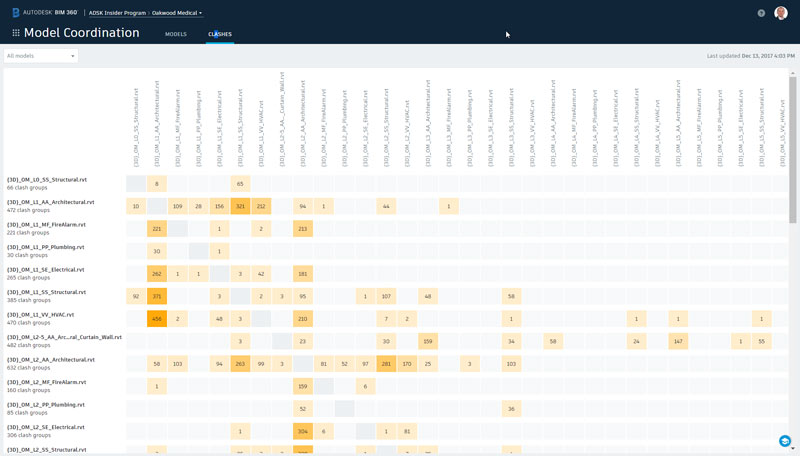Switch to the MODELS tab
800x456 pixels.
pyautogui.click(x=175, y=34)
